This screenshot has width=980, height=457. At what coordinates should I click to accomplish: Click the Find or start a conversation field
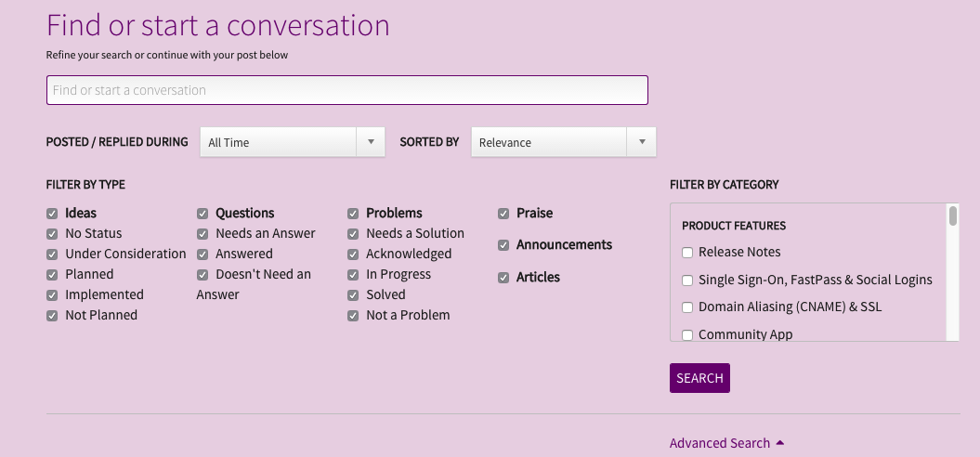click(x=346, y=90)
